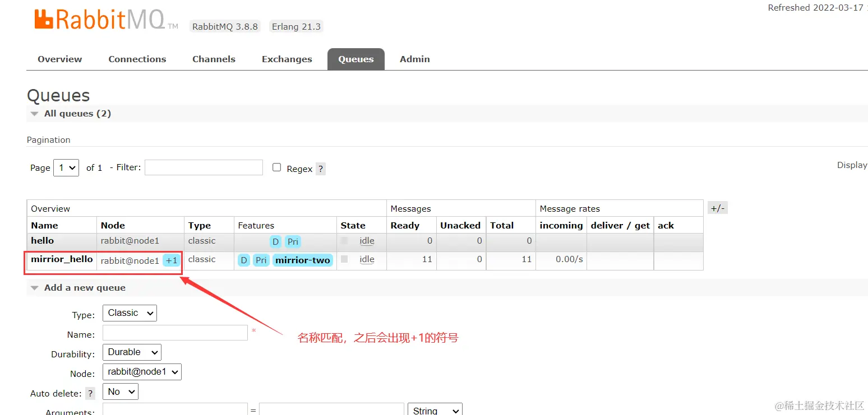The width and height of the screenshot is (868, 415).
Task: Go to the Exchanges tab
Action: (287, 59)
